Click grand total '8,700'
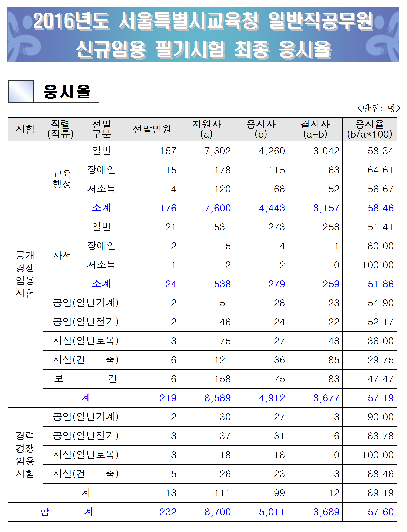The image size is (407, 532). click(x=218, y=512)
